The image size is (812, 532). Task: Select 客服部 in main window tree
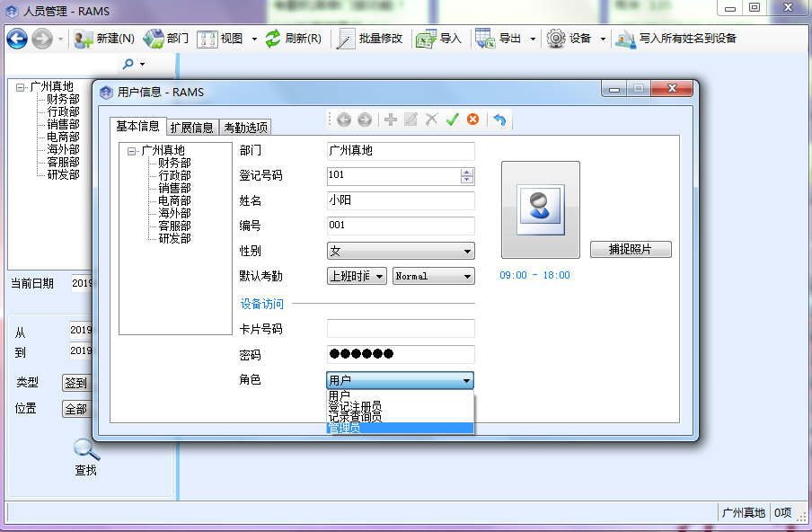click(x=63, y=162)
